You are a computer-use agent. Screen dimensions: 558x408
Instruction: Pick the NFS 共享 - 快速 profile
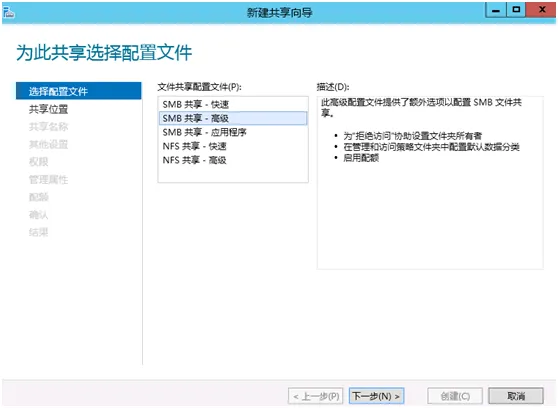click(233, 146)
